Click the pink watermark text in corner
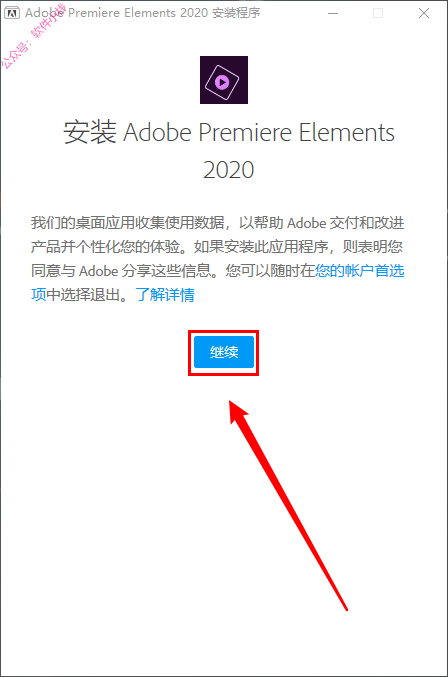This screenshot has height=677, width=448. point(34,38)
